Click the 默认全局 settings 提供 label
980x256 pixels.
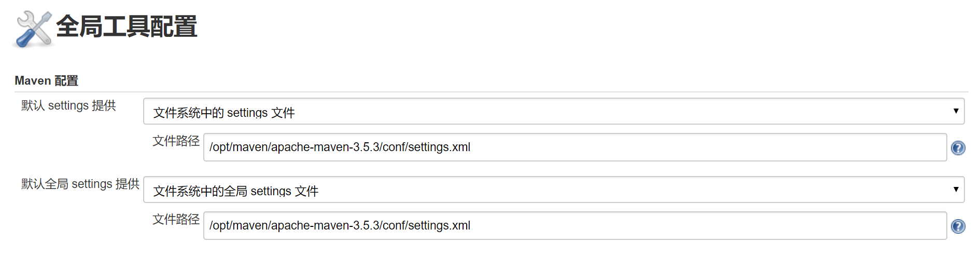pos(80,184)
